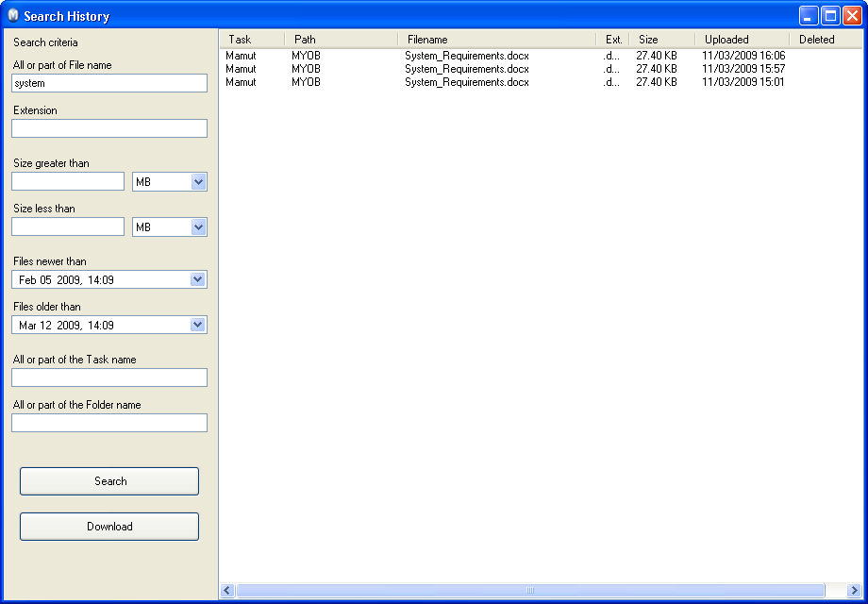Focus the Extension input field
The width and height of the screenshot is (868, 604).
tap(109, 128)
